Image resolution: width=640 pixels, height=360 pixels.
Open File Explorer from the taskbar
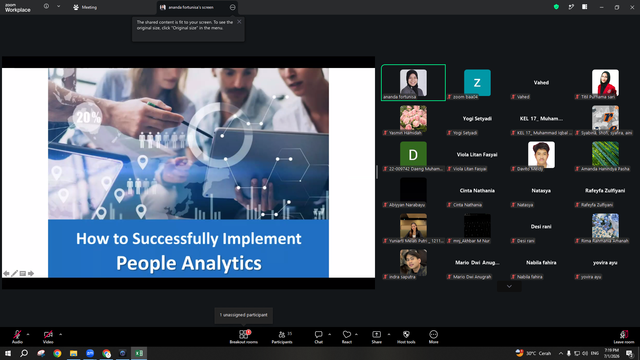(x=73, y=353)
